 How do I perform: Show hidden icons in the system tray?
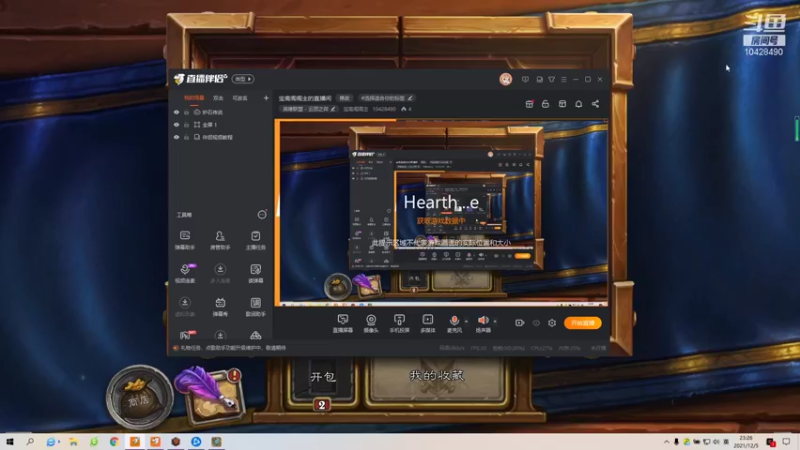tap(666, 442)
